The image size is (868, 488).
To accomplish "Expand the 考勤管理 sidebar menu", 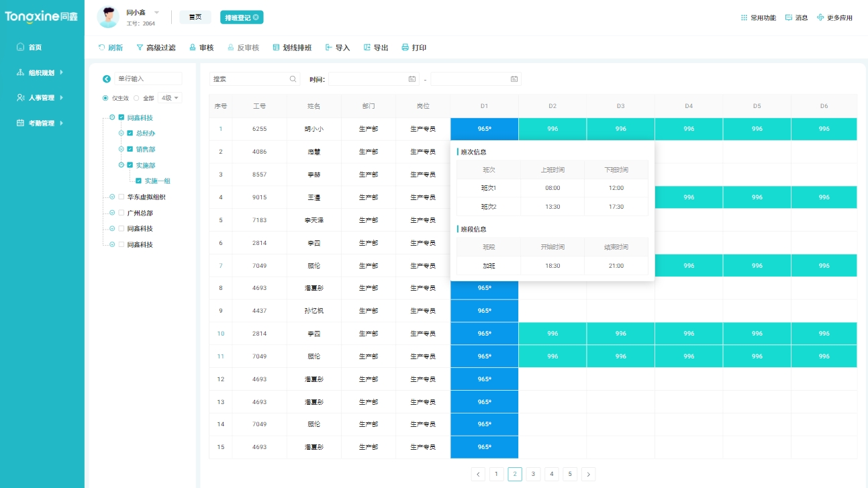I will click(40, 123).
